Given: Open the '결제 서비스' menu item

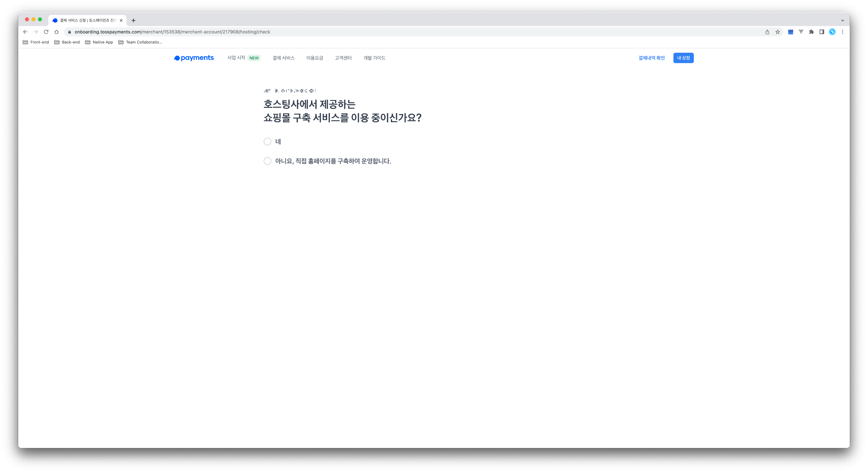Looking at the screenshot, I should pyautogui.click(x=283, y=58).
